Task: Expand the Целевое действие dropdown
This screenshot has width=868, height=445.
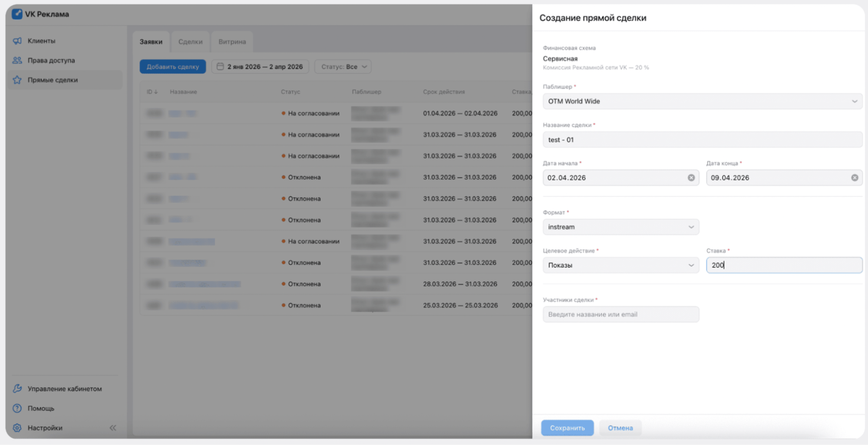Action: click(x=620, y=265)
